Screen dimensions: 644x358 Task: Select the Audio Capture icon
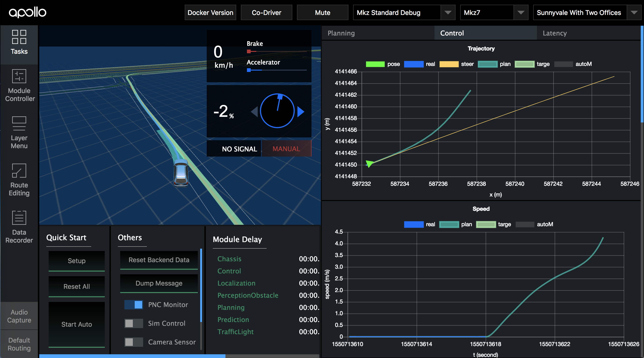click(19, 316)
